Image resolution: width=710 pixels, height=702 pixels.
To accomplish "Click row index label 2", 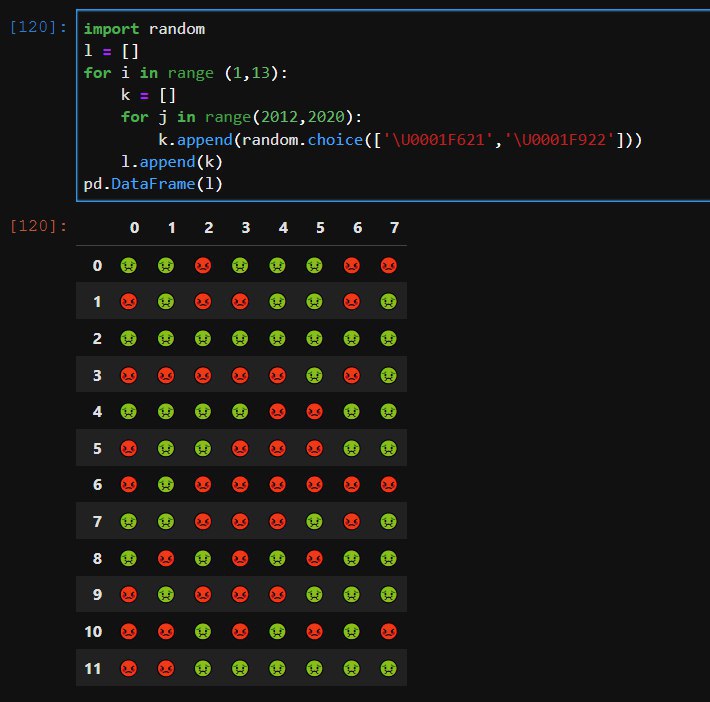I will 97,339.
